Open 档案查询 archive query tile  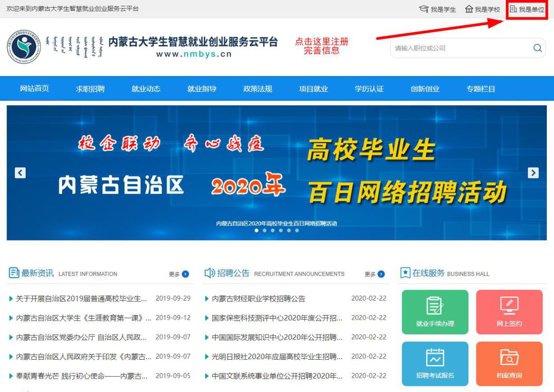(509, 363)
